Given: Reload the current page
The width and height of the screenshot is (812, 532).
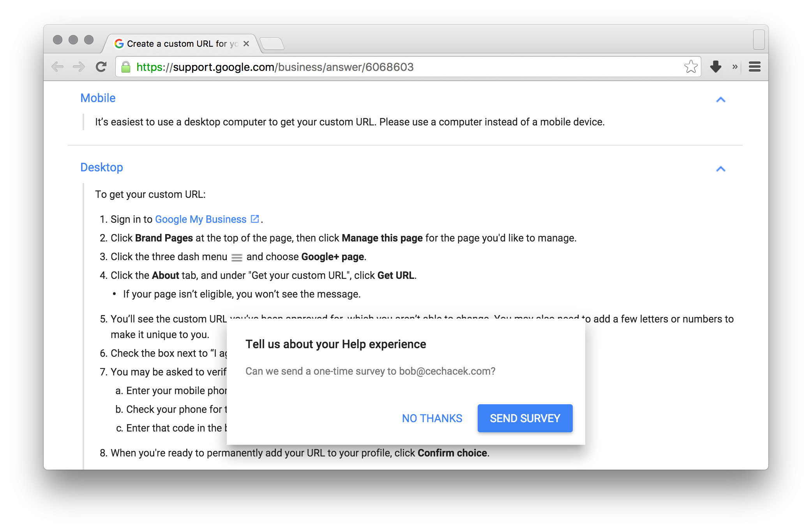Looking at the screenshot, I should click(x=101, y=67).
